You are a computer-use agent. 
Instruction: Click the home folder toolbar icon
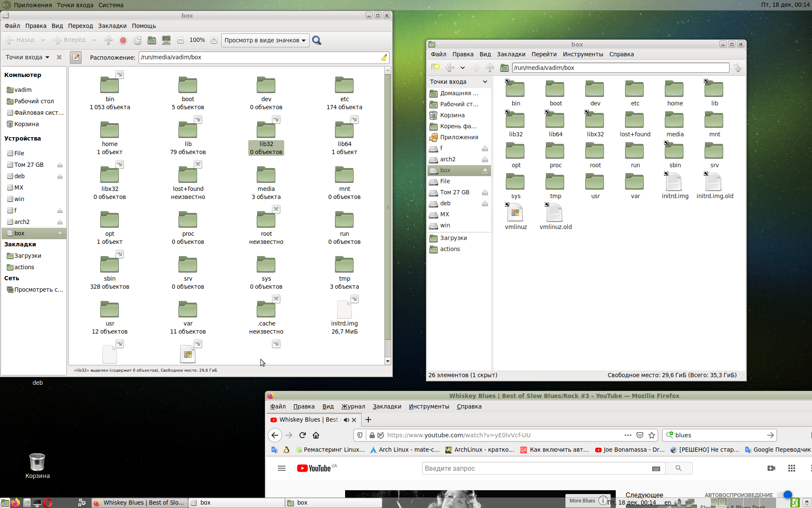click(152, 40)
